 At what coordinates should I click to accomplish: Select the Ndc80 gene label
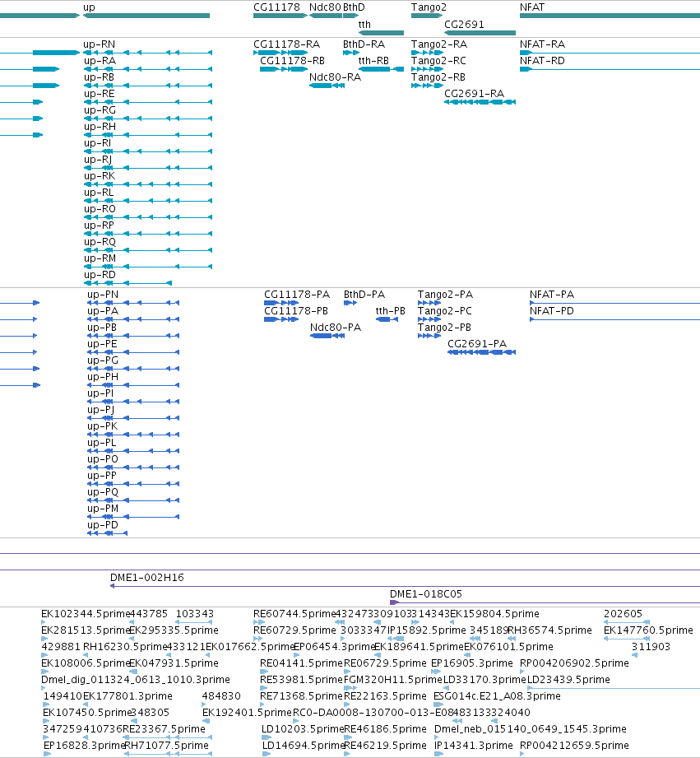[325, 7]
